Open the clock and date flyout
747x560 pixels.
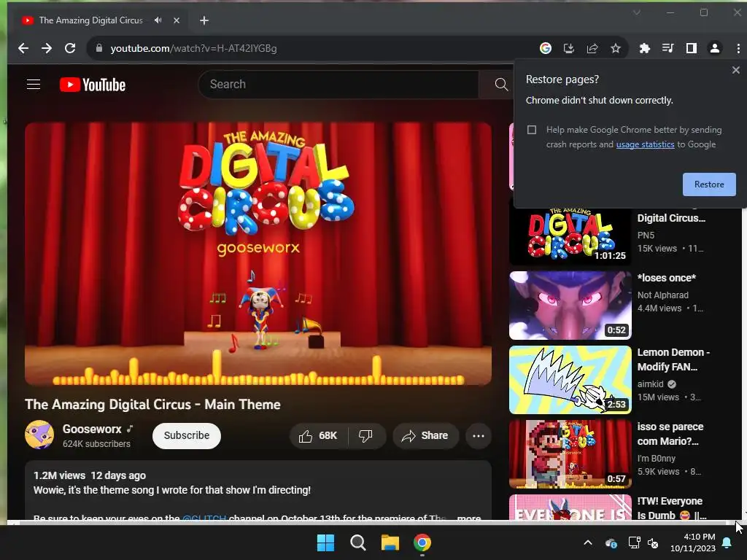click(x=693, y=542)
